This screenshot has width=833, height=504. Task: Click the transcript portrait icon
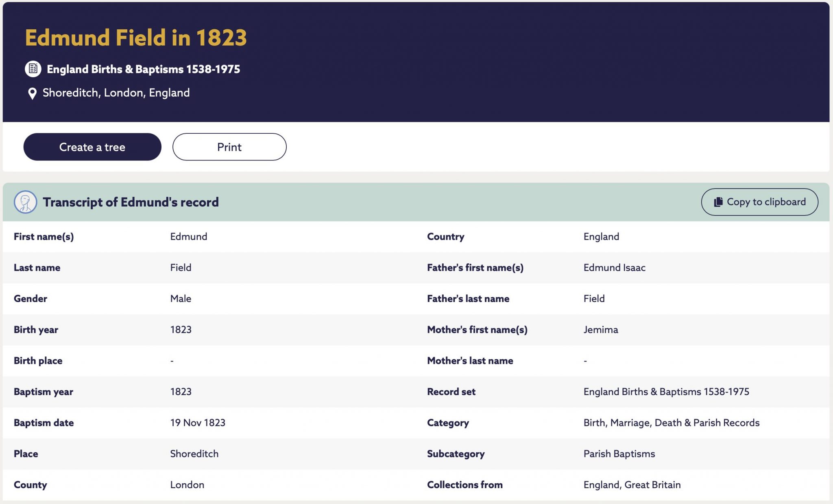pyautogui.click(x=25, y=202)
